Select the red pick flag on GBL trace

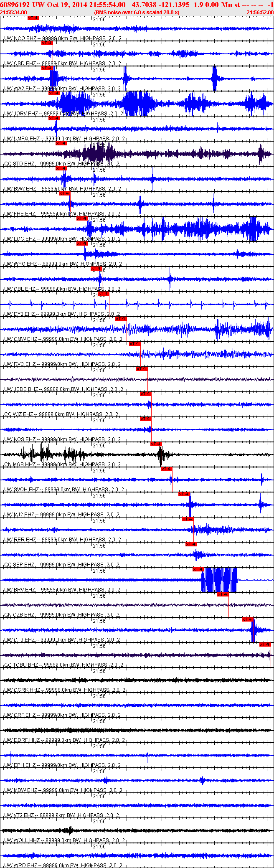click(96, 269)
